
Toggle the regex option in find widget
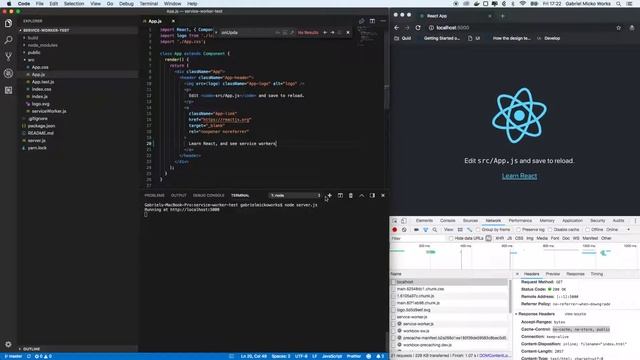(292, 32)
